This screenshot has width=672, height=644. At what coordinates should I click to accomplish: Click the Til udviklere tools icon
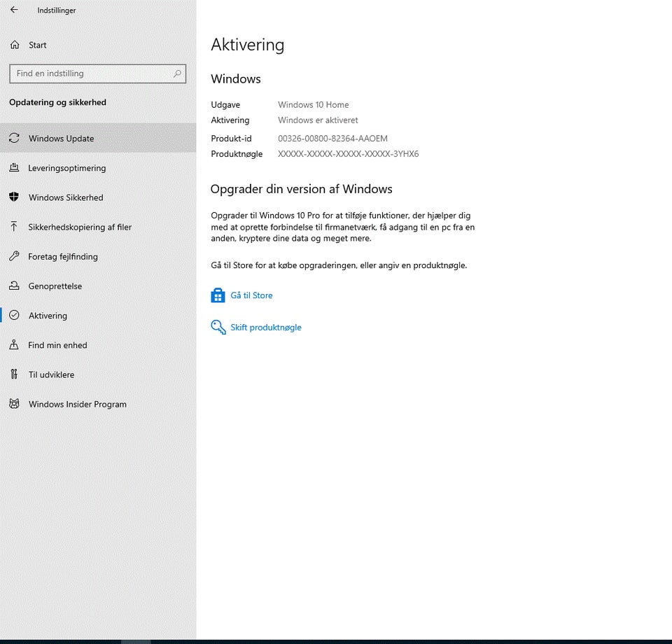pyautogui.click(x=14, y=374)
